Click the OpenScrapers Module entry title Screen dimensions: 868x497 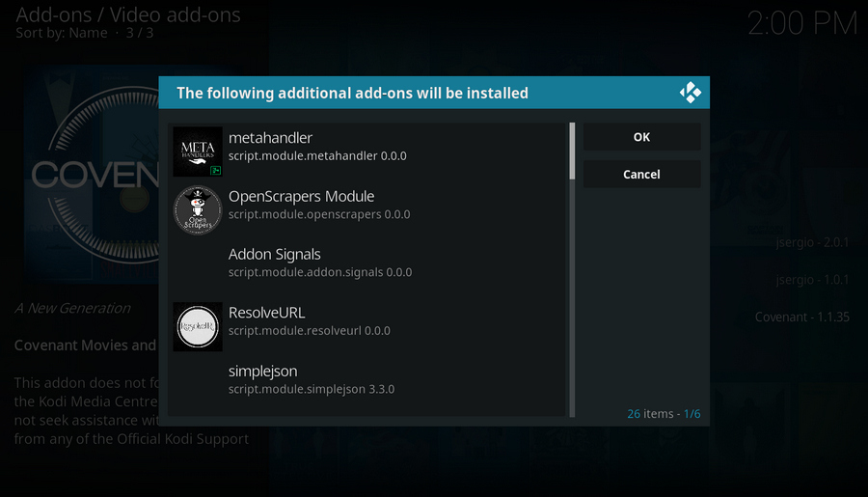[301, 196]
